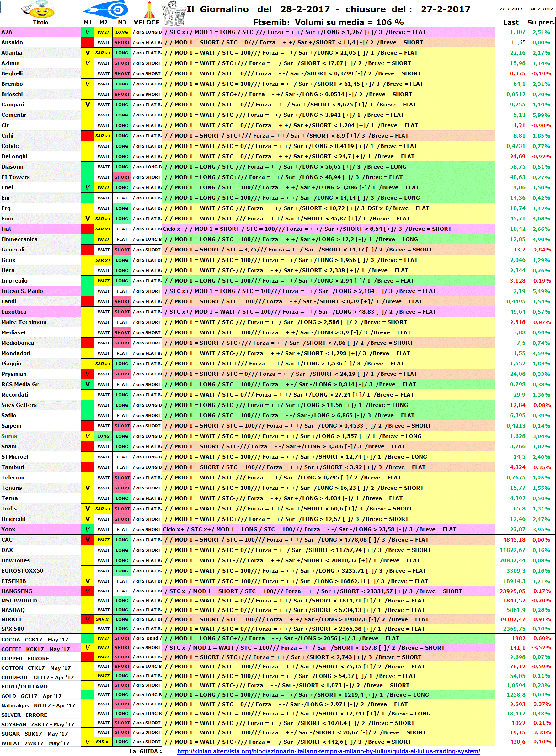The image size is (556, 756).
Task: Select the 'SPX 500' index name
Action: [13, 629]
